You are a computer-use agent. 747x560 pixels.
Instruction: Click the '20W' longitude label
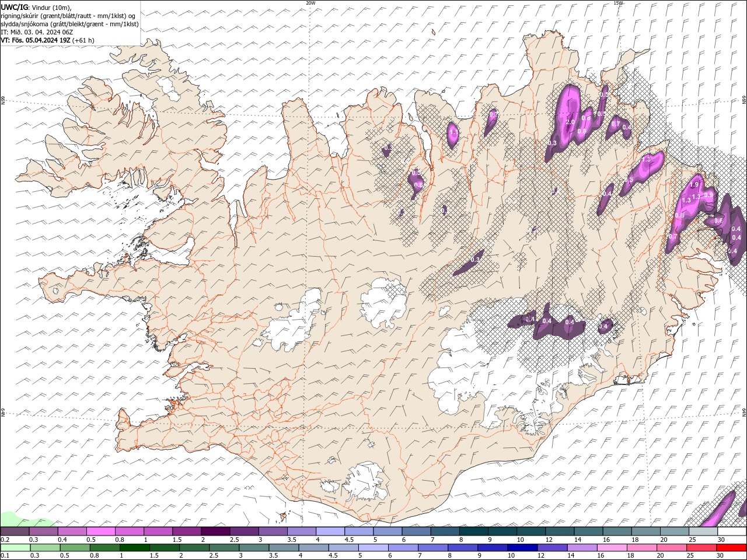coord(310,3)
